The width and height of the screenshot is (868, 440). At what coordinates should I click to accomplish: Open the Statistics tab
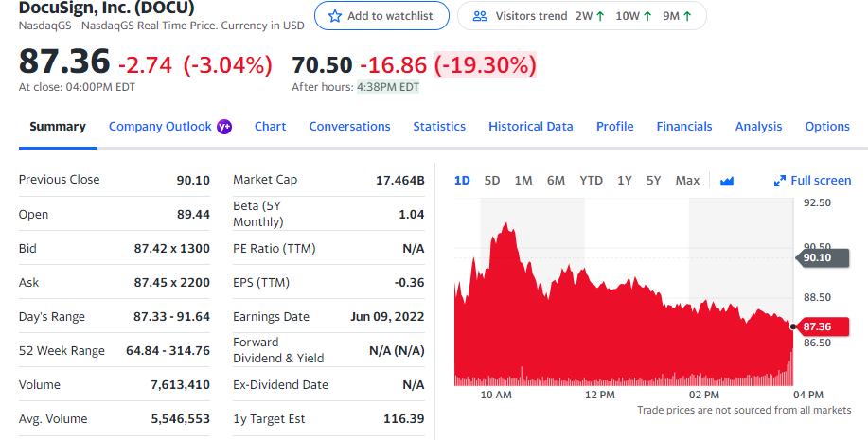[439, 127]
